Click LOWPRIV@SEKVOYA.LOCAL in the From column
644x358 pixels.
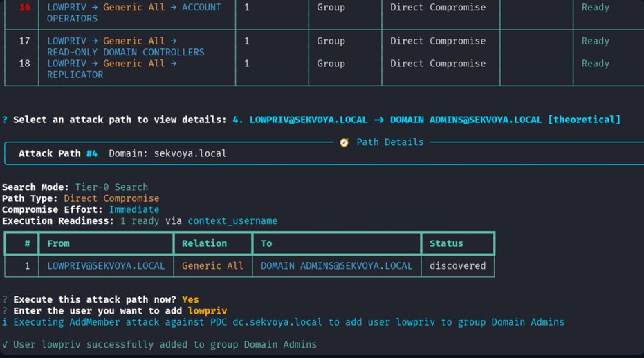pyautogui.click(x=106, y=266)
